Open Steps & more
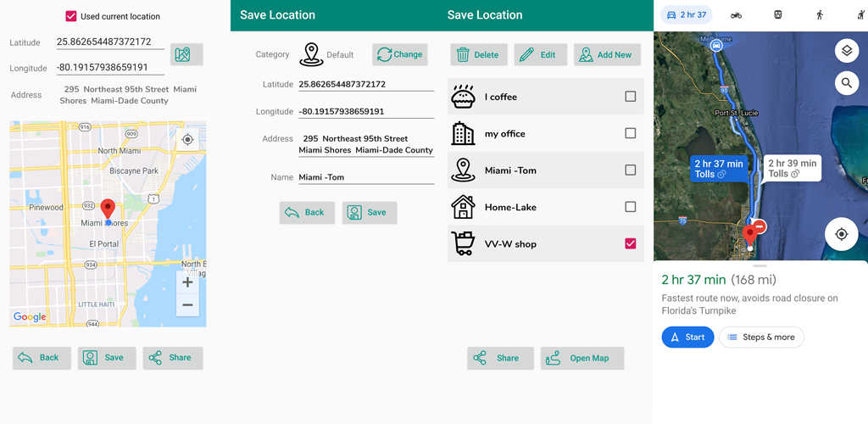The width and height of the screenshot is (868, 424). point(761,338)
